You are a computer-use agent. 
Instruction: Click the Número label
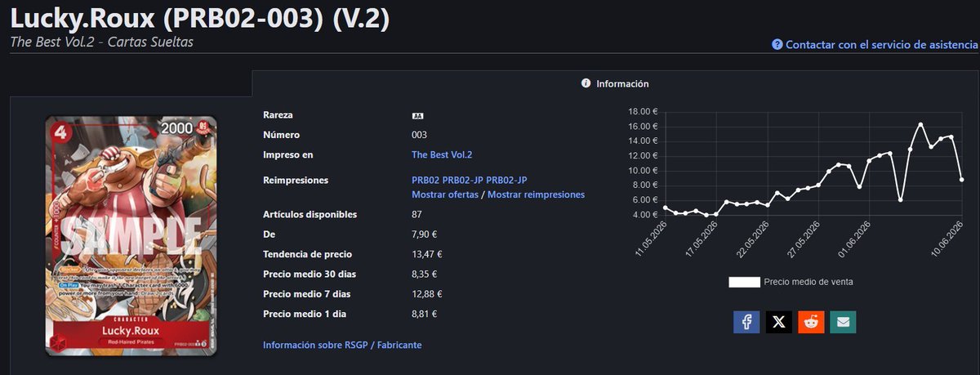coord(281,135)
